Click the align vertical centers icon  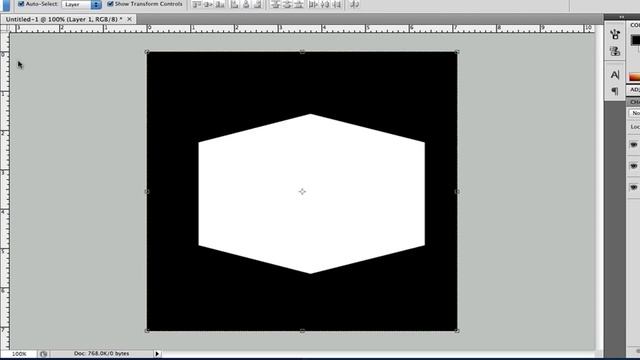(x=208, y=4)
